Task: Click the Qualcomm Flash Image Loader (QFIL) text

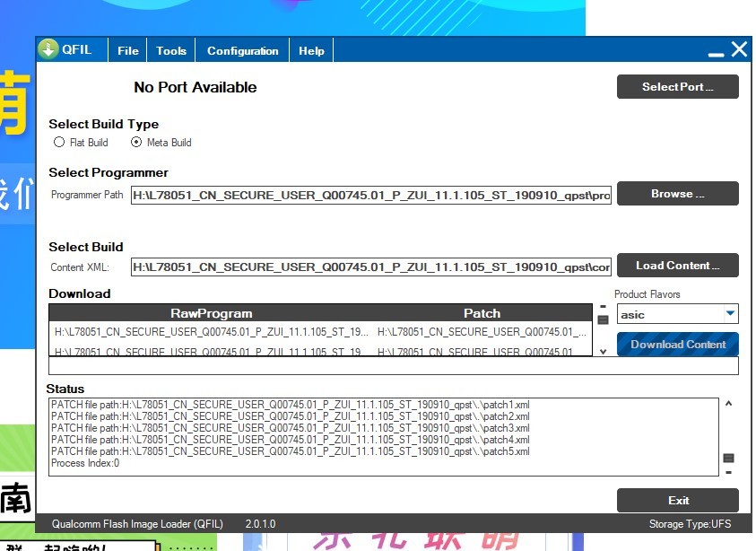Action: [137, 524]
